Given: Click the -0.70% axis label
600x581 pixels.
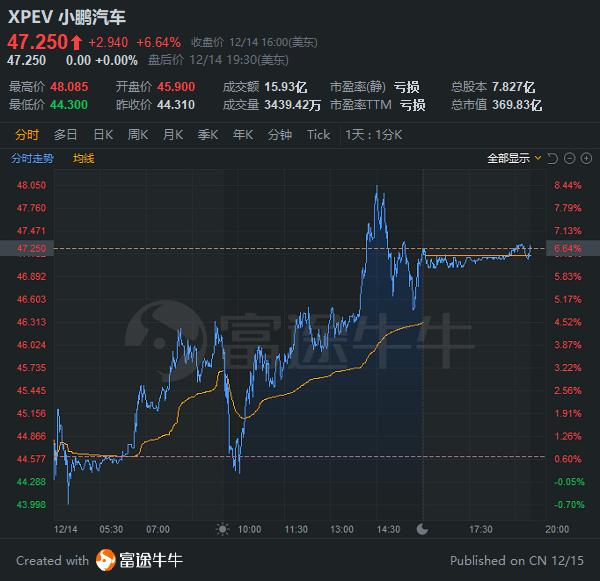Looking at the screenshot, I should pos(569,505).
